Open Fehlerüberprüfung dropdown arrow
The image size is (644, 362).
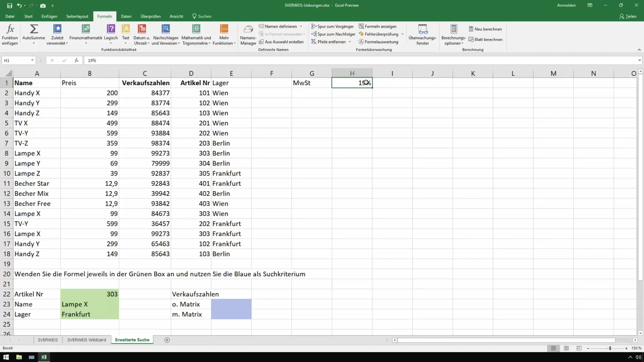click(402, 34)
